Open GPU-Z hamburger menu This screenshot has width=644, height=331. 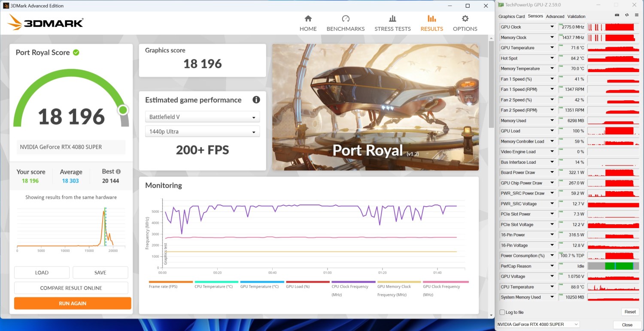coord(636,15)
